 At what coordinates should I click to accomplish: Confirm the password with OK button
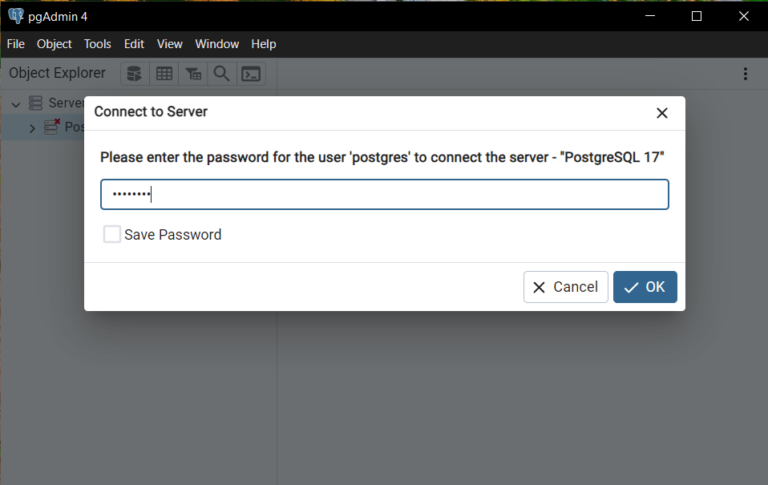[x=645, y=287]
